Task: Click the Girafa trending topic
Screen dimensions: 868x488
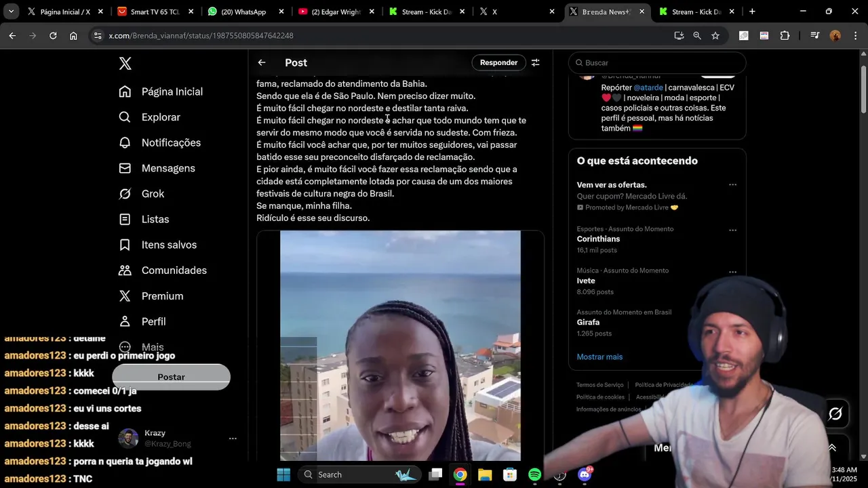Action: point(588,323)
